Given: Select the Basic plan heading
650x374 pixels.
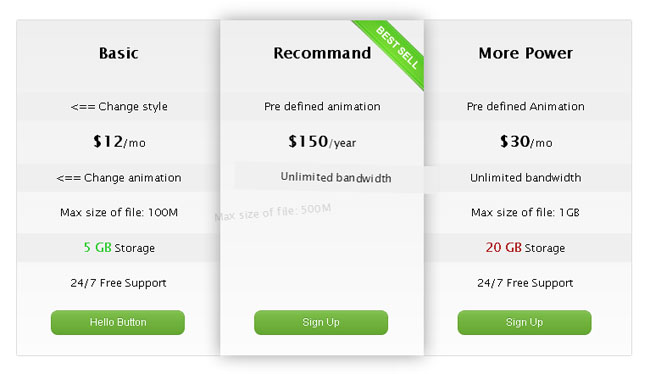Looking at the screenshot, I should [119, 53].
